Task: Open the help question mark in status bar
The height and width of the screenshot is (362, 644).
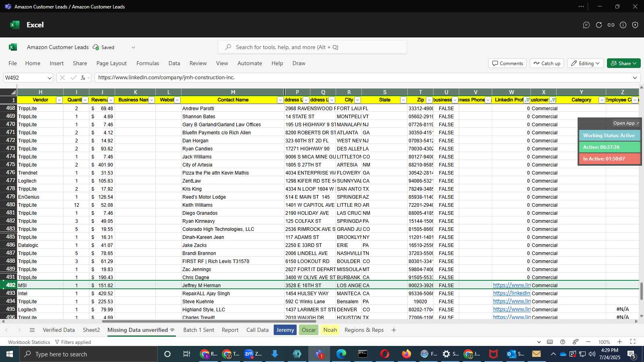Action: pyautogui.click(x=563, y=342)
